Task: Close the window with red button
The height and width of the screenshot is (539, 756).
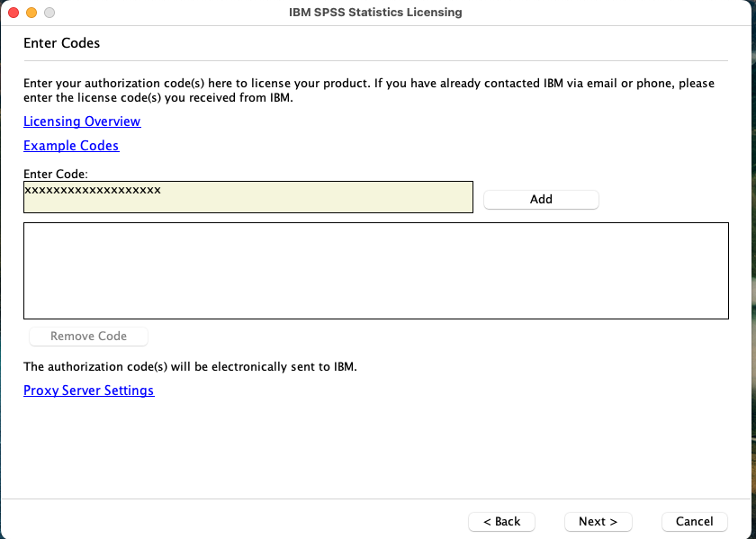Action: [x=13, y=13]
